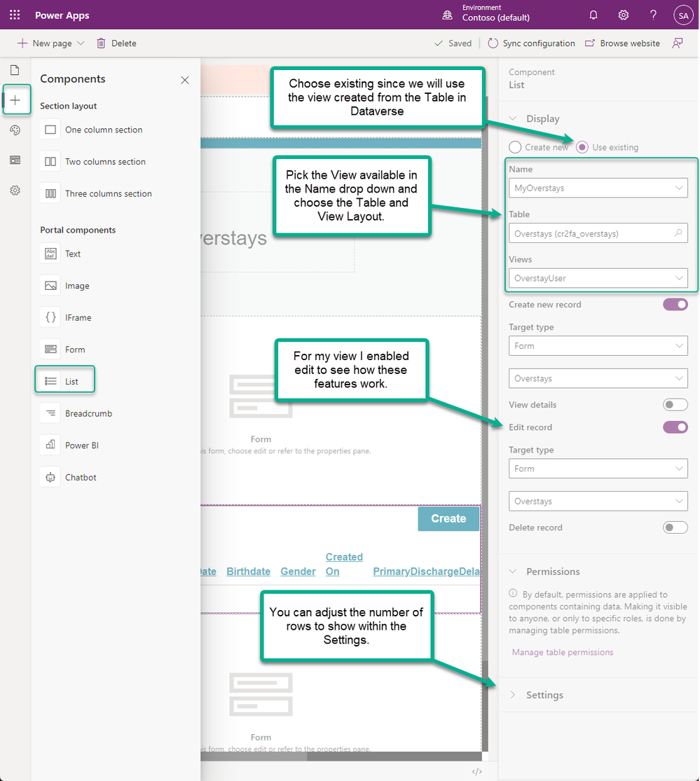Click PrimaryDischargeDela column header link

pyautogui.click(x=426, y=572)
